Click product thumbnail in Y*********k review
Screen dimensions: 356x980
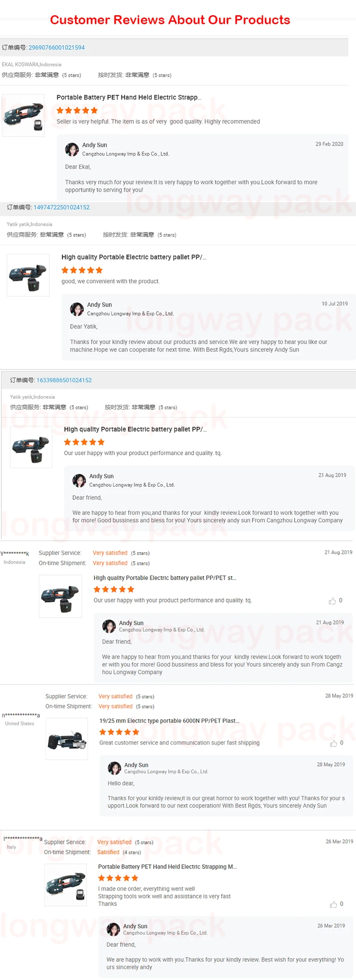point(60,596)
